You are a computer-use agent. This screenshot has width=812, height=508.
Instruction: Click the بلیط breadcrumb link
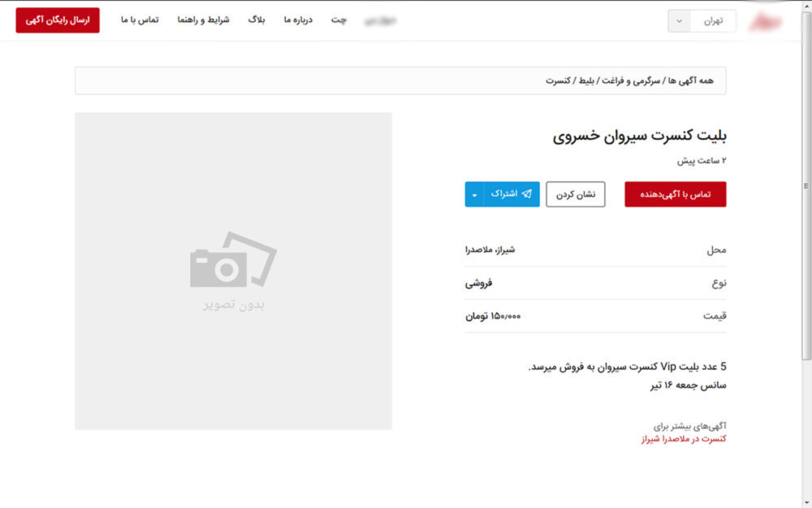(x=585, y=80)
